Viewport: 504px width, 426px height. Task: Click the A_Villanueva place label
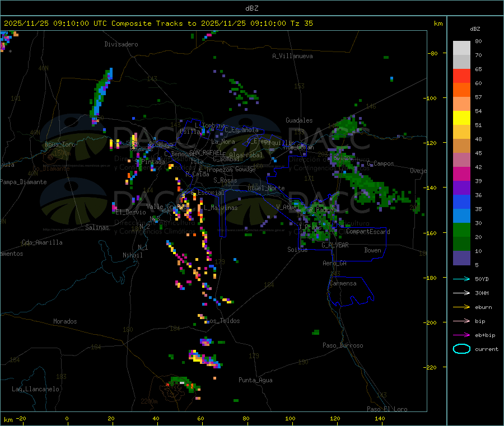tap(292, 56)
